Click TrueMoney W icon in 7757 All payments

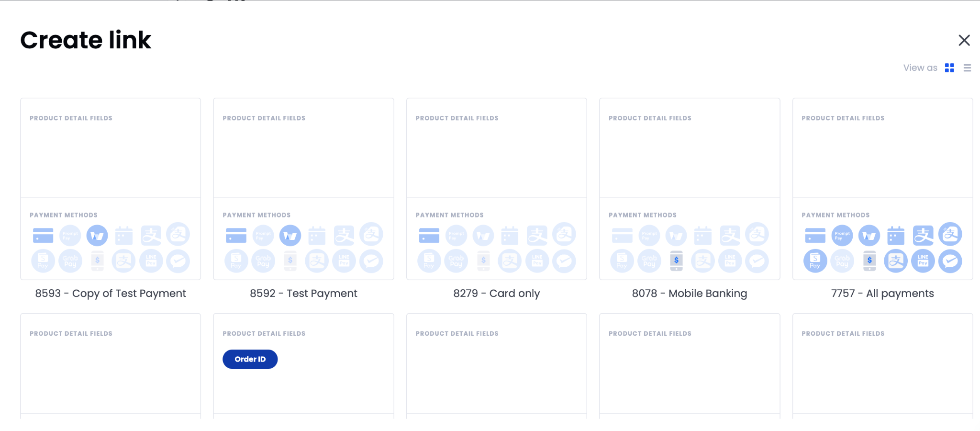869,235
